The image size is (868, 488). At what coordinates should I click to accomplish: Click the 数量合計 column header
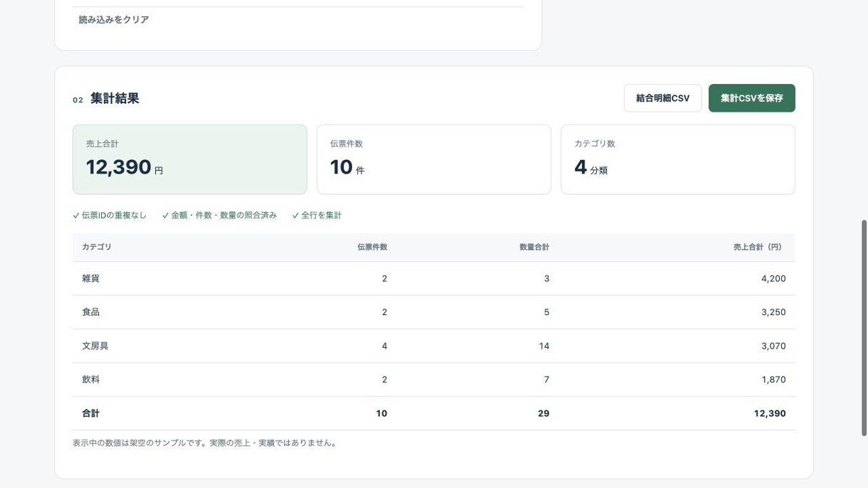534,247
